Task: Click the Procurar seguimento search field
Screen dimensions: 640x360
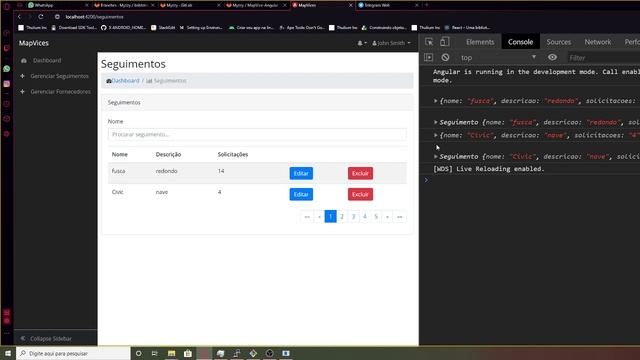Action: click(257, 134)
